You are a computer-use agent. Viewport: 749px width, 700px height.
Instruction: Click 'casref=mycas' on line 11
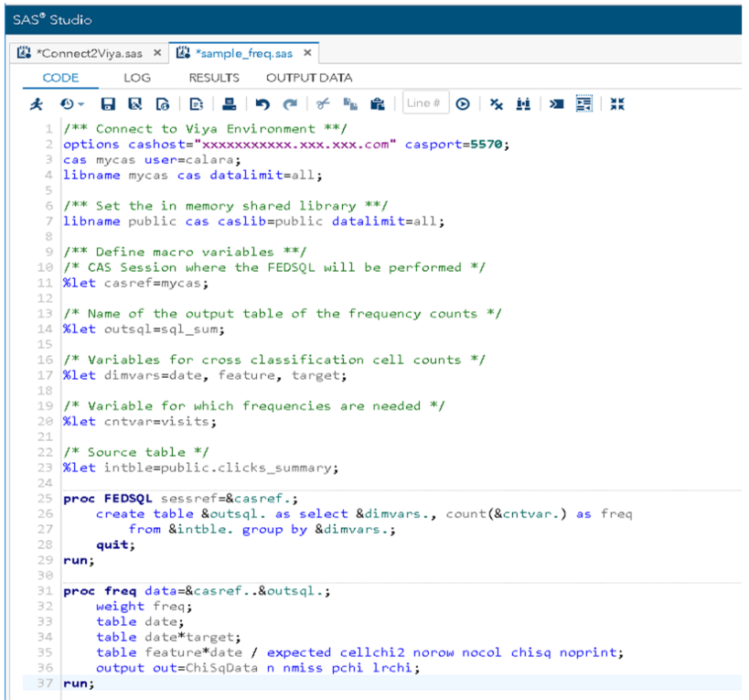point(153,284)
